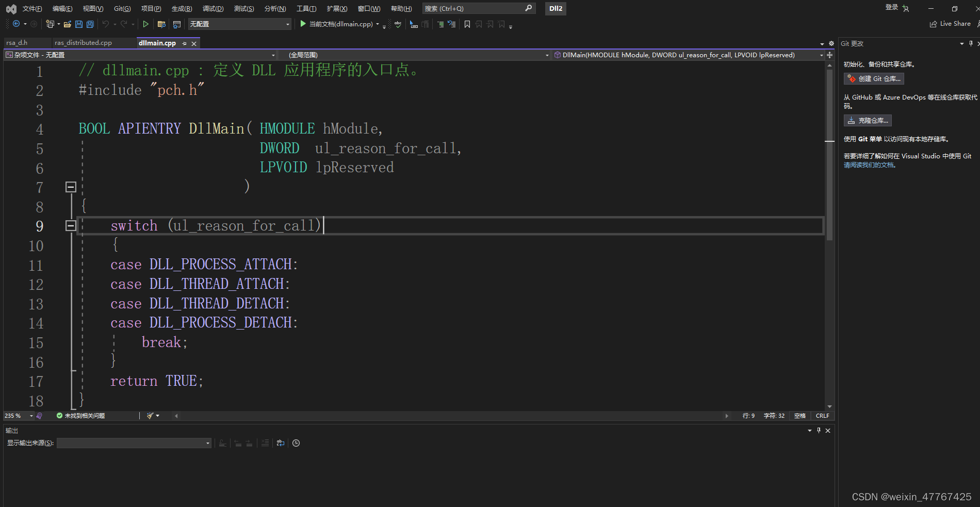Screen dimensions: 980x507
Task: Switch to the ras_distributed.cpp tab
Action: (83, 43)
